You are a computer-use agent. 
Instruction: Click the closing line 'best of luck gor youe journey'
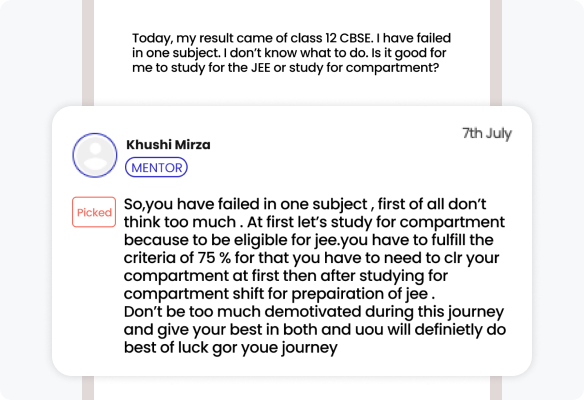click(231, 347)
